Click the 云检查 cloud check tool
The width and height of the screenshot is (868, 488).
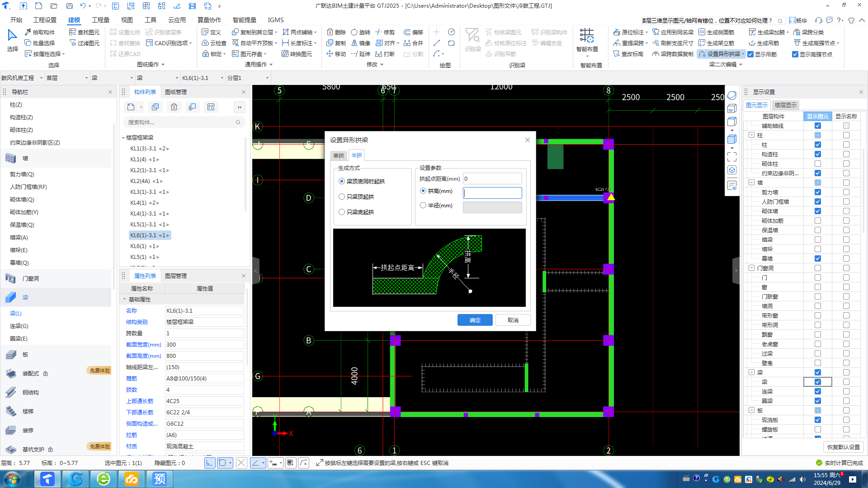click(214, 43)
